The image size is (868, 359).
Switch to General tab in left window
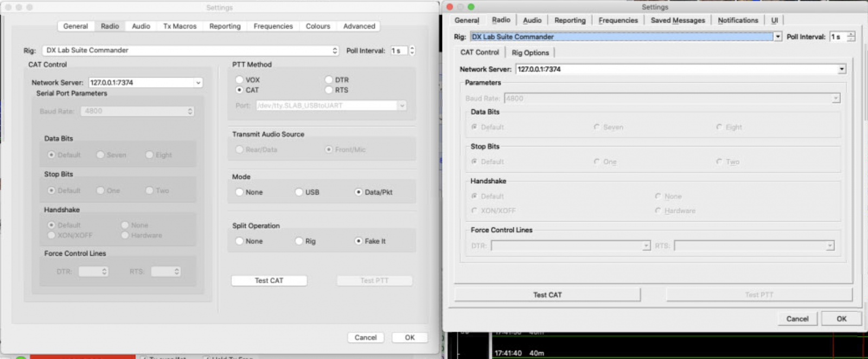75,26
